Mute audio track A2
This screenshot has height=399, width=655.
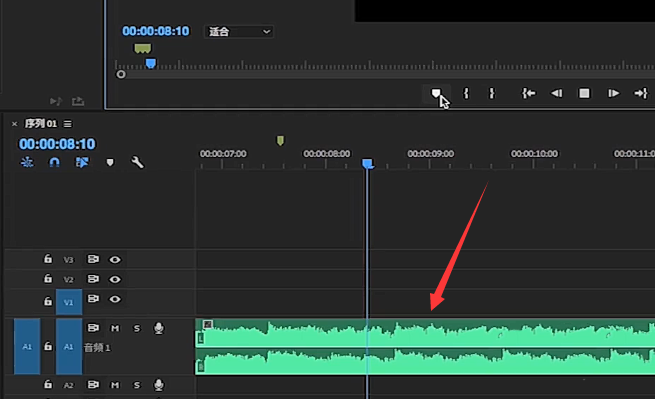click(115, 385)
